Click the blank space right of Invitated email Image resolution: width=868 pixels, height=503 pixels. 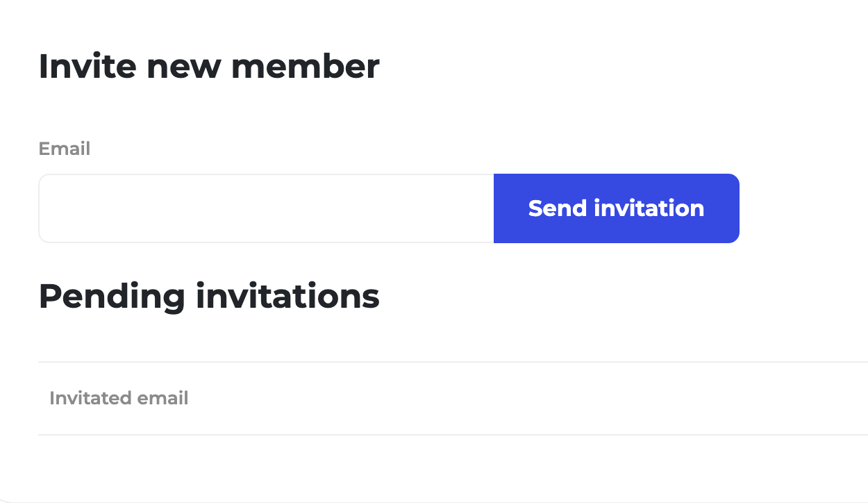[528, 398]
